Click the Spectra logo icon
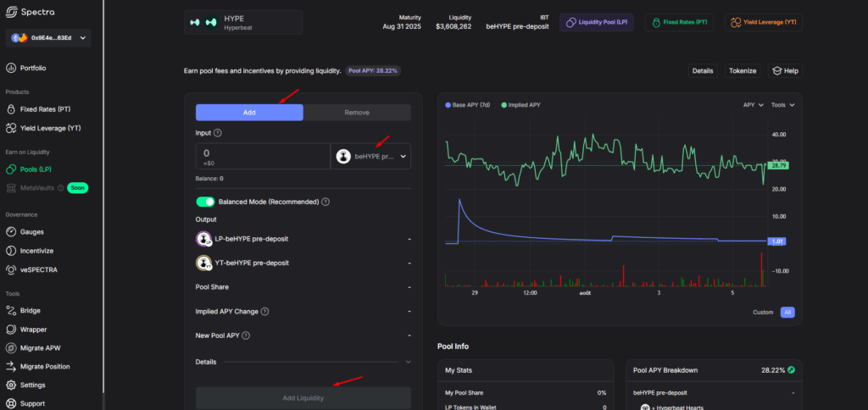Image resolution: width=868 pixels, height=410 pixels. 11,12
